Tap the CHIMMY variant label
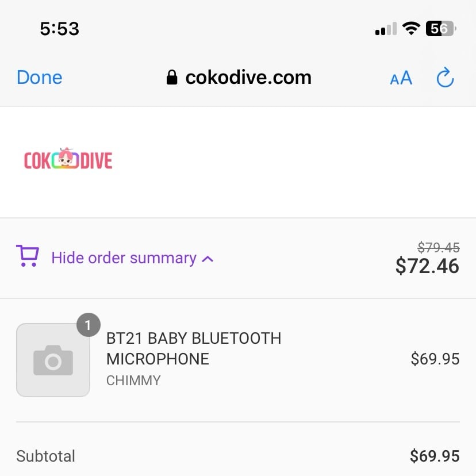476x476 pixels. click(x=133, y=381)
